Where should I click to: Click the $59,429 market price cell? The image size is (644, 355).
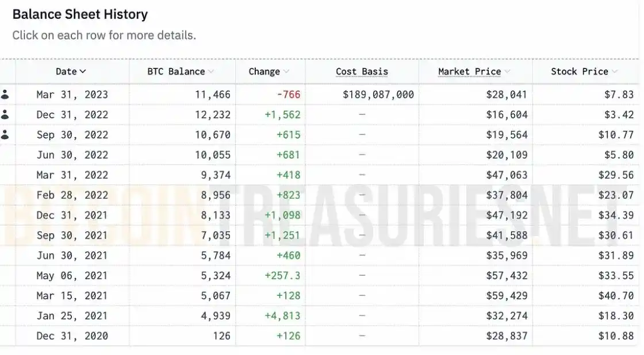click(507, 296)
